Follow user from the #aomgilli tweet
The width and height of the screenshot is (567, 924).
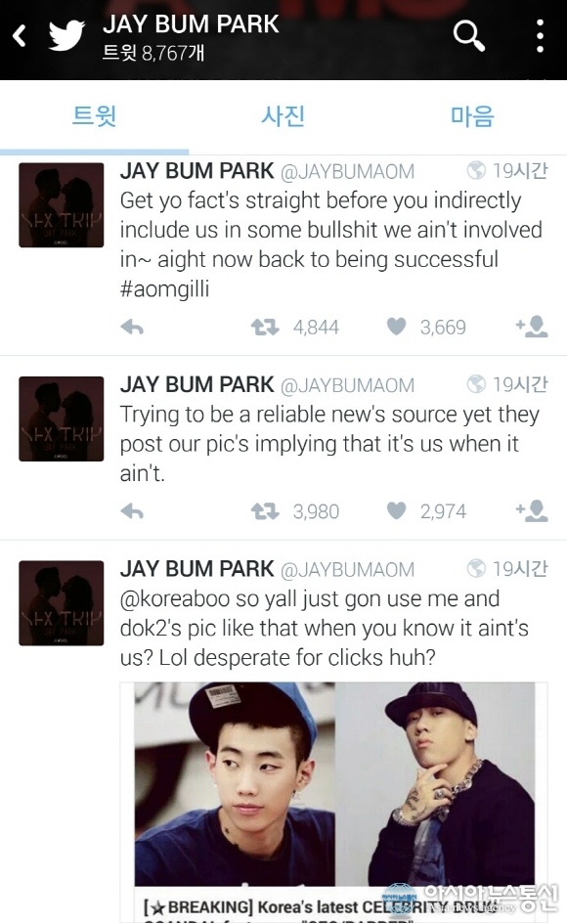(x=532, y=326)
